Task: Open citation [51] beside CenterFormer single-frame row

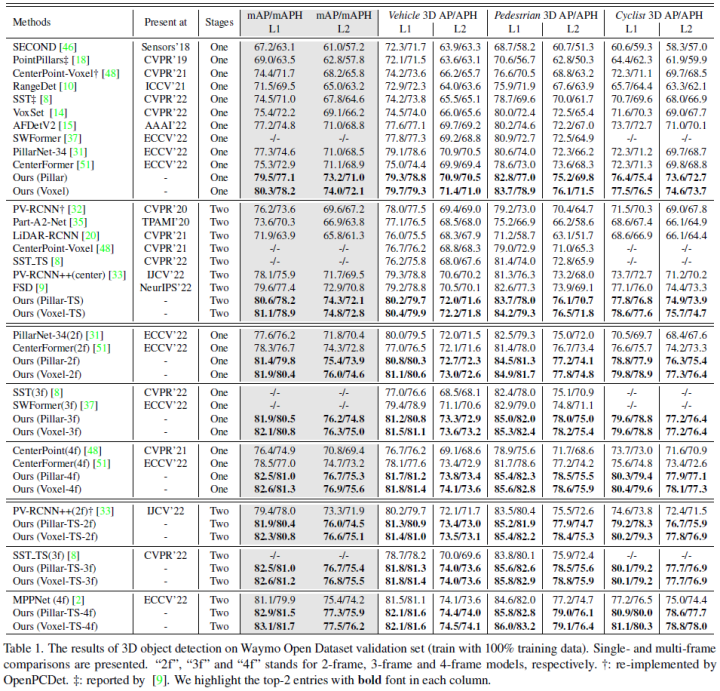Action: [86, 164]
